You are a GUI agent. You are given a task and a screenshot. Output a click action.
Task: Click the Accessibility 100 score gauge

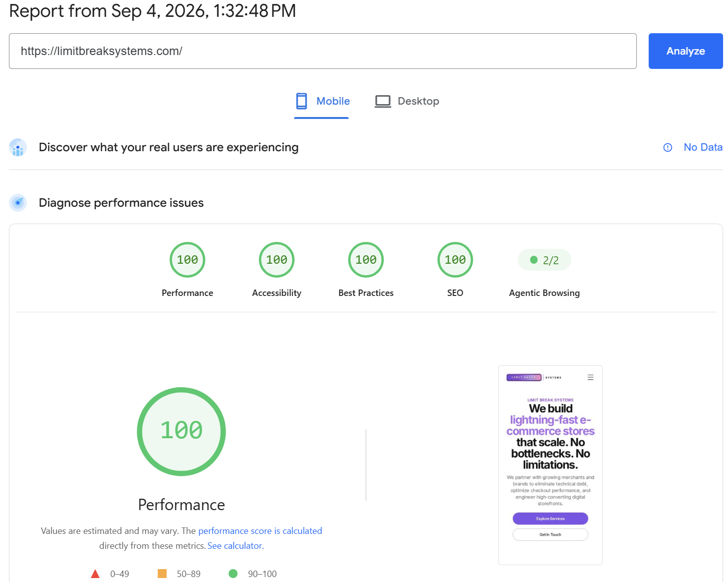point(277,260)
